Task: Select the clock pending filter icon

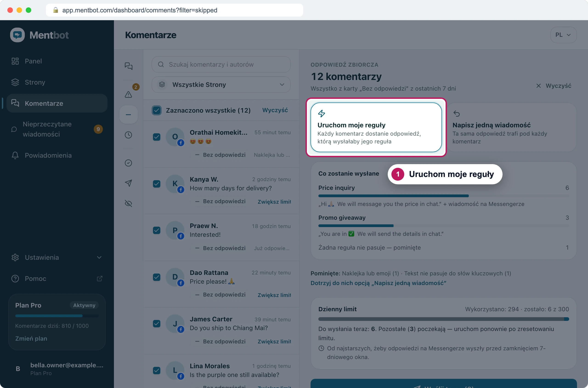Action: tap(128, 135)
